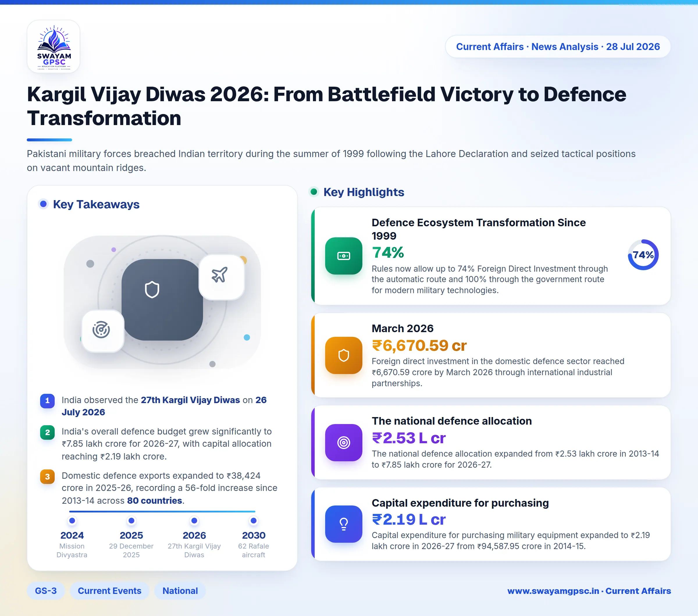Click the Kargil Vijay Diwas 2026 headline
Screen dimensions: 698x616
327,106
